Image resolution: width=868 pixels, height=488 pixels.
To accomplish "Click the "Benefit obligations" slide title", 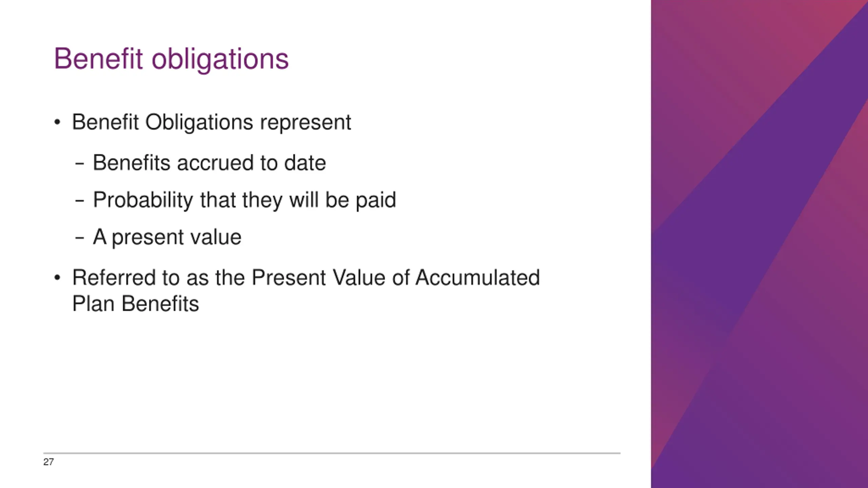I will (171, 59).
